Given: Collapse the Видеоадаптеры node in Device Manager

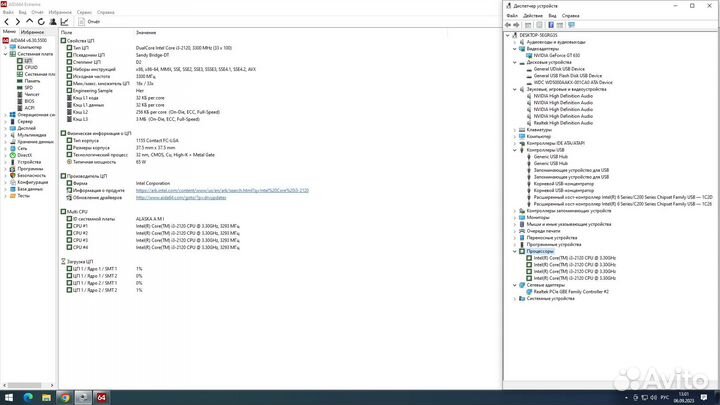Looking at the screenshot, I should point(515,49).
